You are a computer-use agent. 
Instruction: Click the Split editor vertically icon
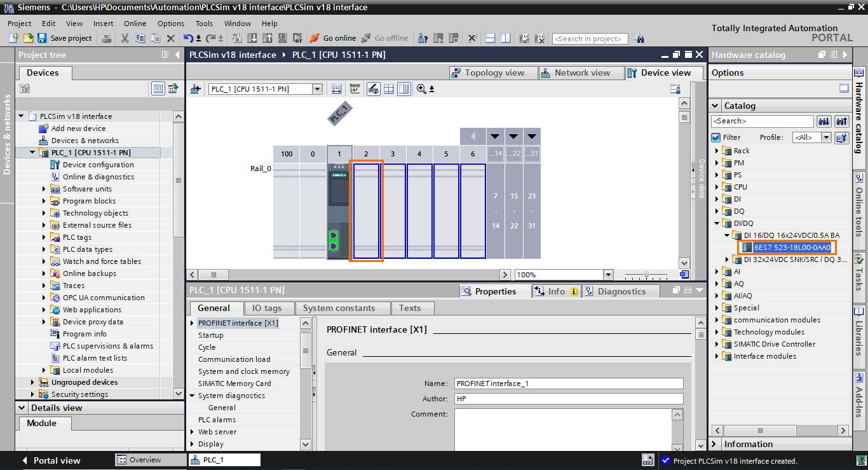pos(505,38)
